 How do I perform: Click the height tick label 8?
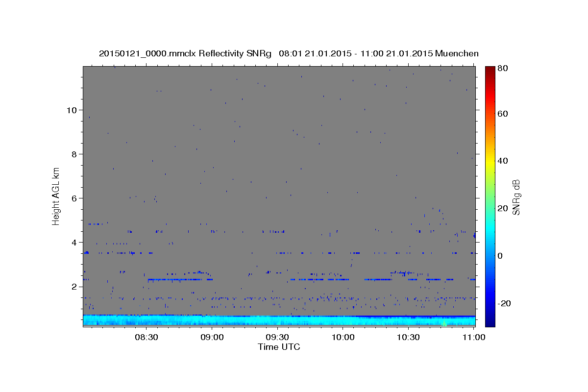point(74,154)
